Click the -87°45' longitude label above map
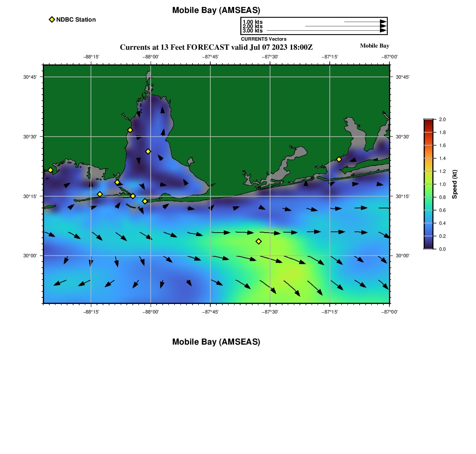The width and height of the screenshot is (476, 454). point(210,57)
